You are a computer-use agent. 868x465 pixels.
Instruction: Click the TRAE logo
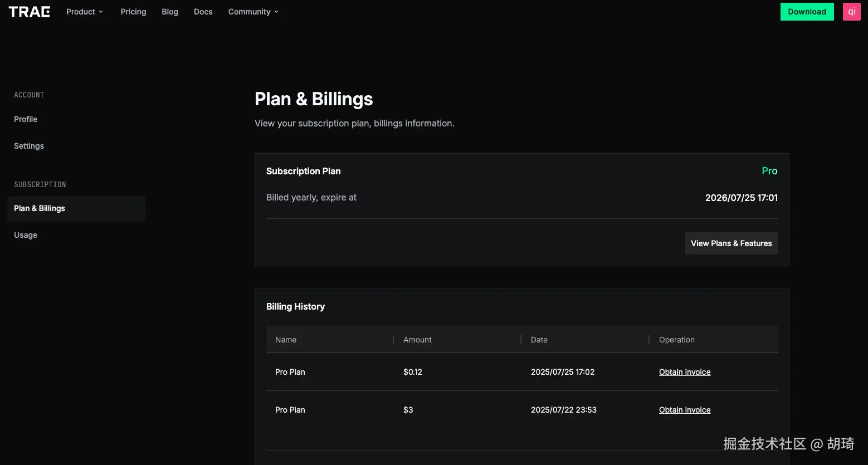[x=30, y=12]
